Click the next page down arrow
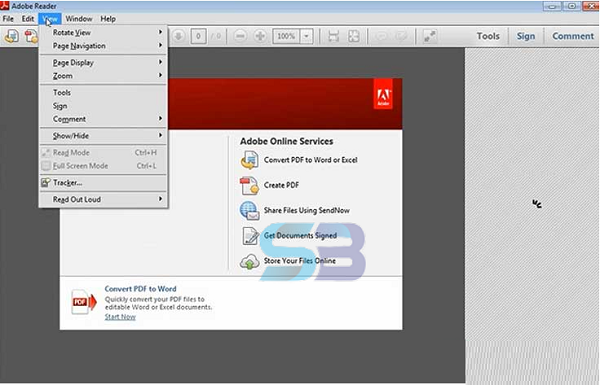The width and height of the screenshot is (600, 385). (178, 36)
